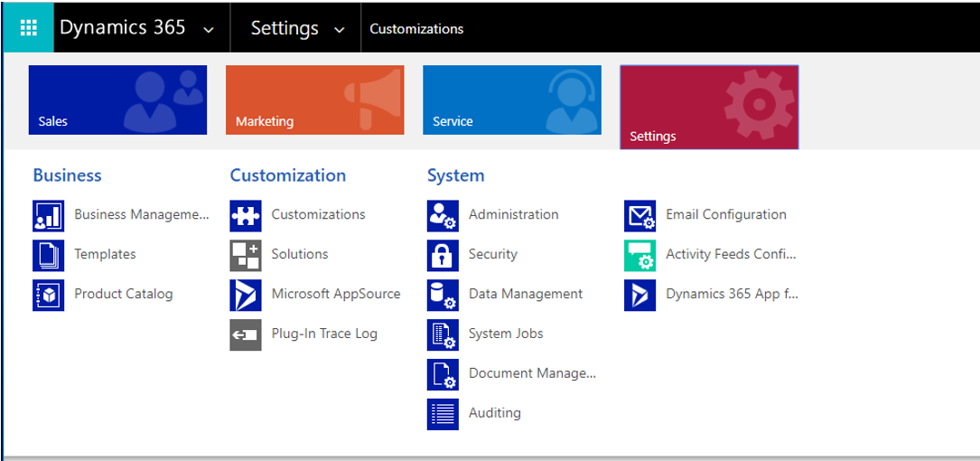Screen dimensions: 980x461
Task: Open the app launcher waffle icon
Action: click(29, 28)
